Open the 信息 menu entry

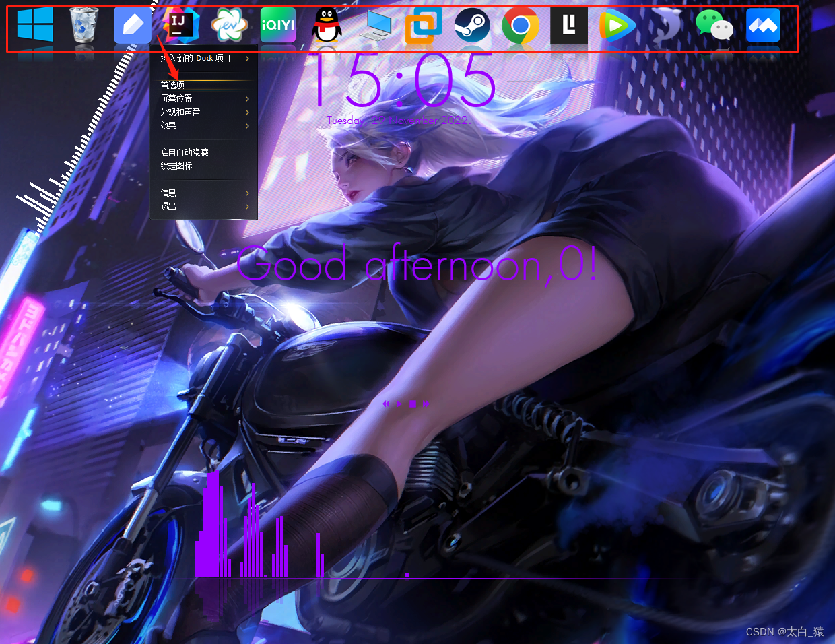(x=203, y=193)
